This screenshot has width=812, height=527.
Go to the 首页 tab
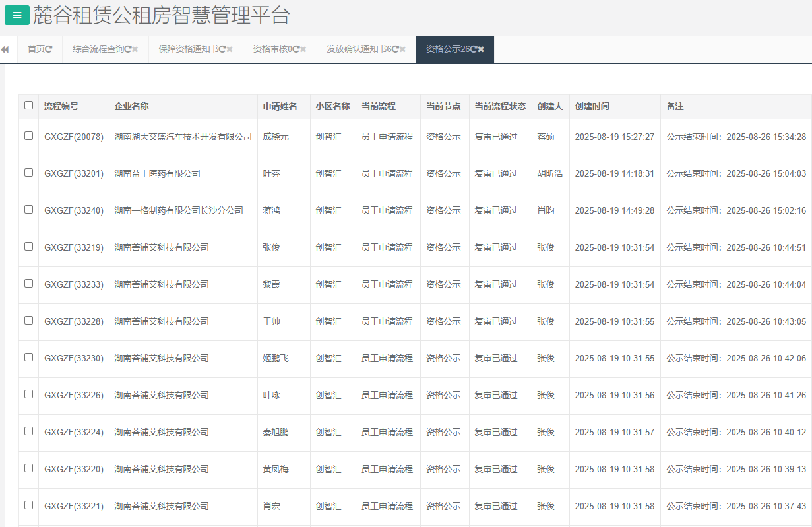pyautogui.click(x=36, y=49)
